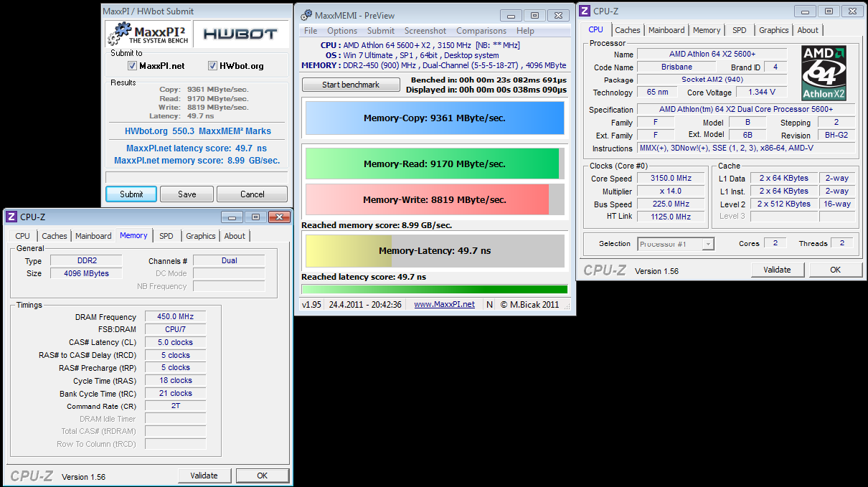Open the Processor #1 selection dropdown
This screenshot has height=487, width=868.
pos(676,244)
